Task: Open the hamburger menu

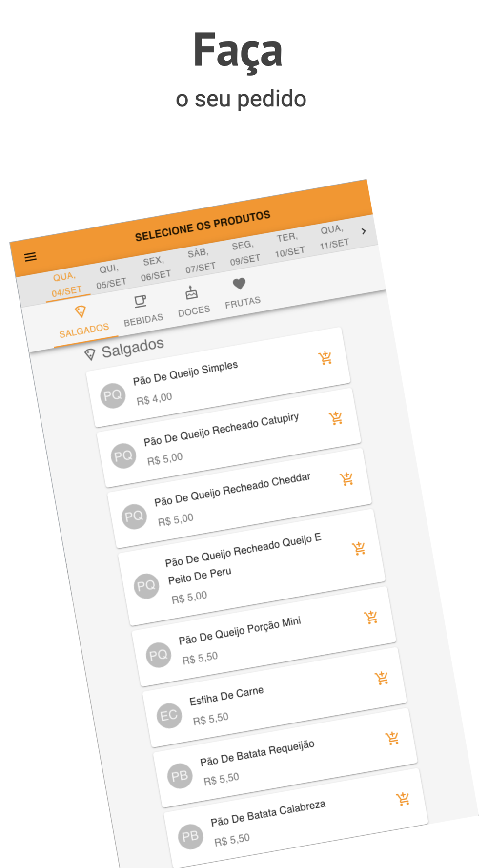Action: (30, 257)
